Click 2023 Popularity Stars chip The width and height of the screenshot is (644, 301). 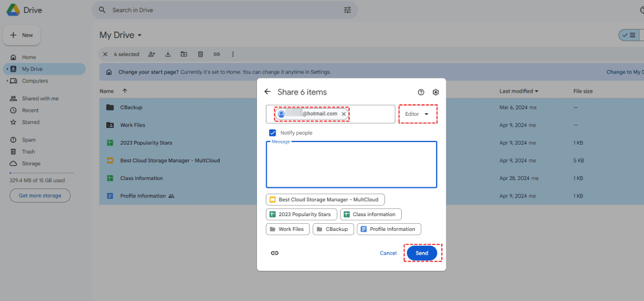click(301, 214)
